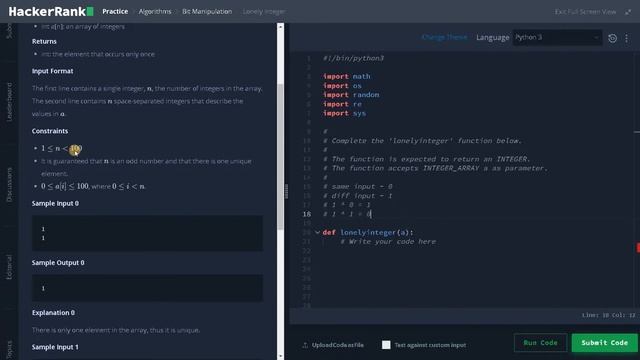Click the problem panel scrollbar thumb
The image size is (640, 360).
[x=280, y=157]
